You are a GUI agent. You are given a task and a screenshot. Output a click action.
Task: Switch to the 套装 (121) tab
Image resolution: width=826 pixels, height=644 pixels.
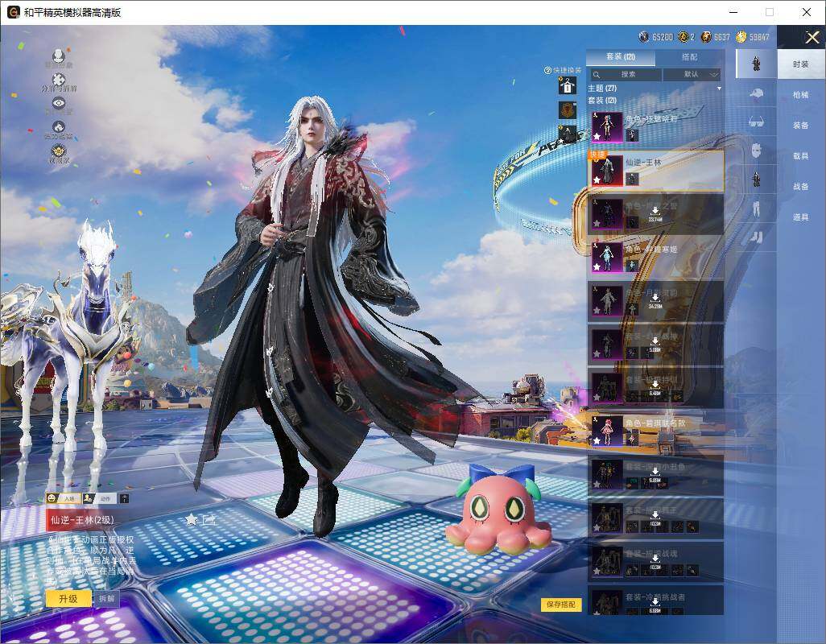click(621, 57)
